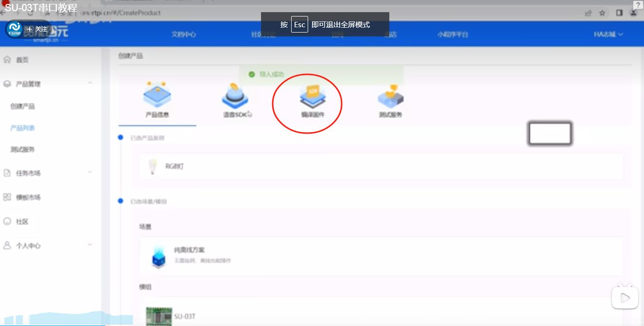This screenshot has width=644, height=326.
Task: Open the HA志城 user dropdown
Action: click(608, 34)
